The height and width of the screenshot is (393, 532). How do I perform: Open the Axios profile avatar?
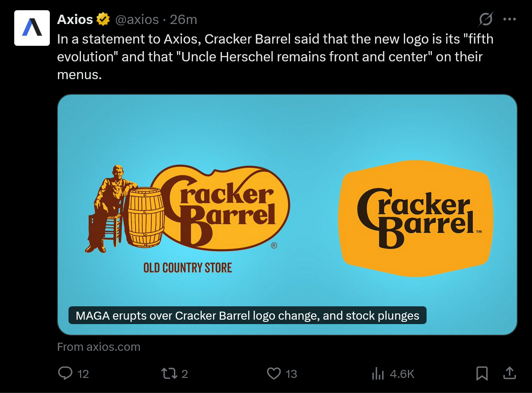tap(32, 28)
